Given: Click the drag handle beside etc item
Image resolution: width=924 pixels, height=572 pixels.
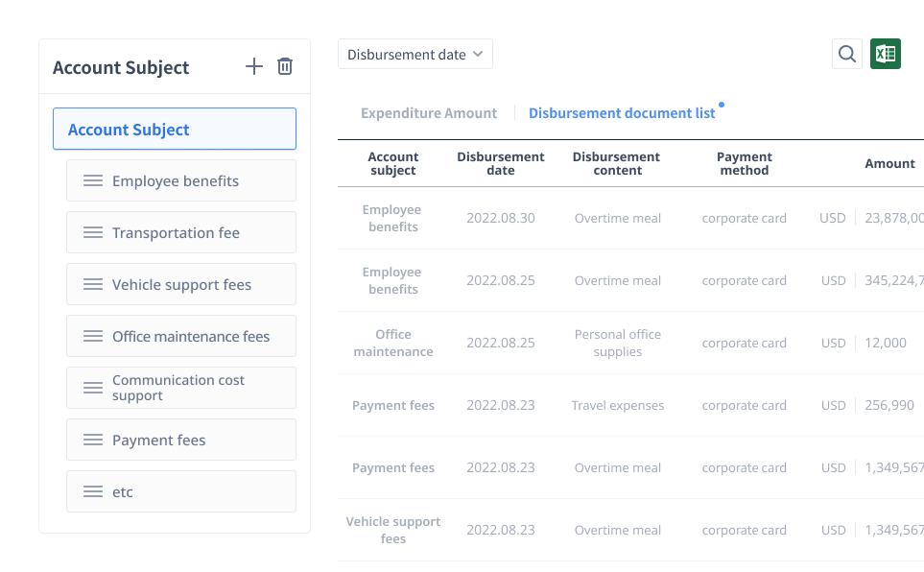Looking at the screenshot, I should point(93,491).
